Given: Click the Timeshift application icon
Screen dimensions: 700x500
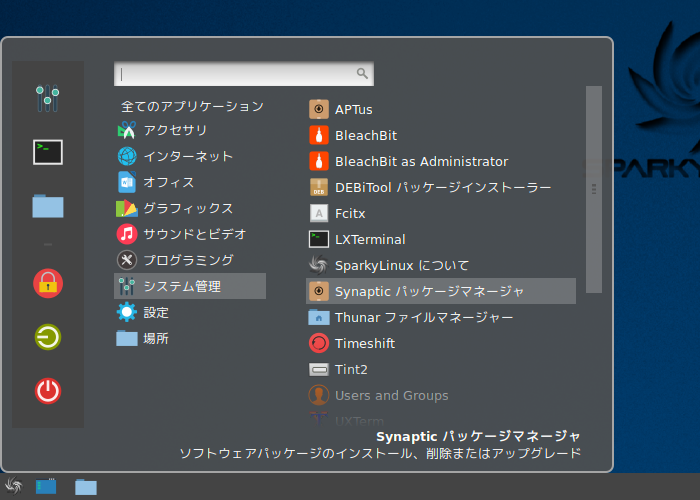Looking at the screenshot, I should point(319,343).
